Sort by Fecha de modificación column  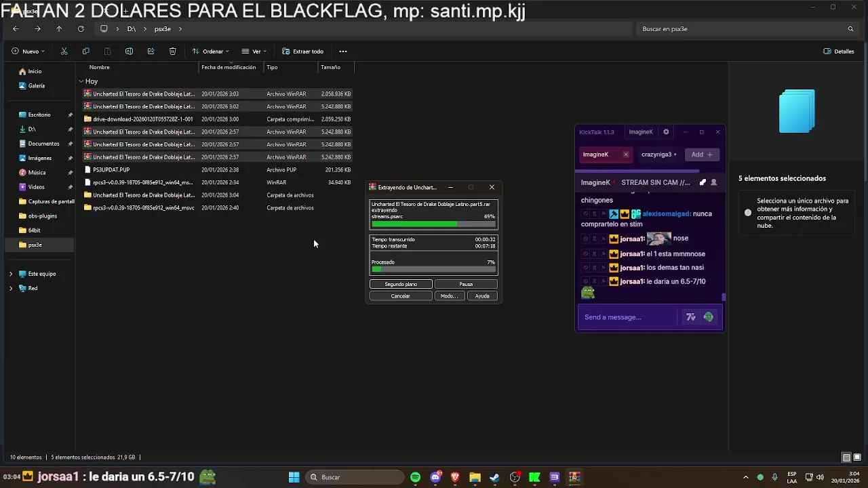[x=229, y=67]
